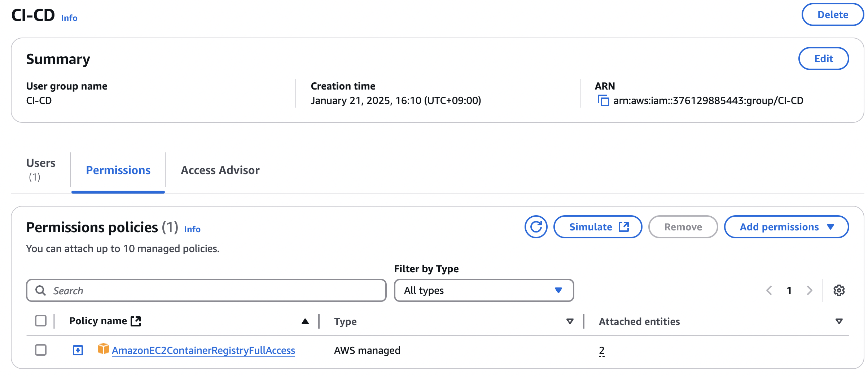
Task: Sort the table by the Type column
Action: pyautogui.click(x=570, y=321)
